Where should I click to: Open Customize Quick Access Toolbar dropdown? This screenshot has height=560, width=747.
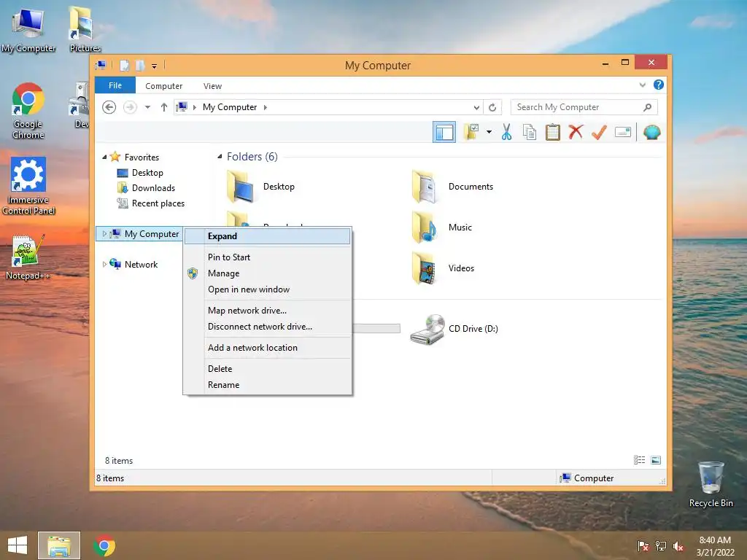tap(155, 66)
